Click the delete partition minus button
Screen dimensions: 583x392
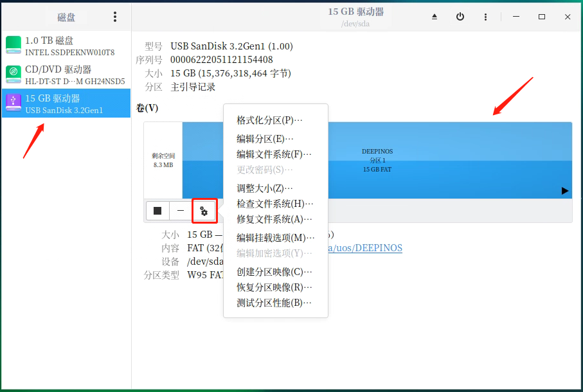pos(181,210)
